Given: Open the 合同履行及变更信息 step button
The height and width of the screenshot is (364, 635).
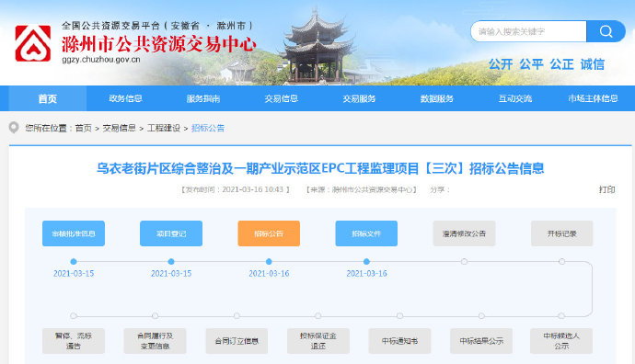Looking at the screenshot, I should pyautogui.click(x=155, y=341).
